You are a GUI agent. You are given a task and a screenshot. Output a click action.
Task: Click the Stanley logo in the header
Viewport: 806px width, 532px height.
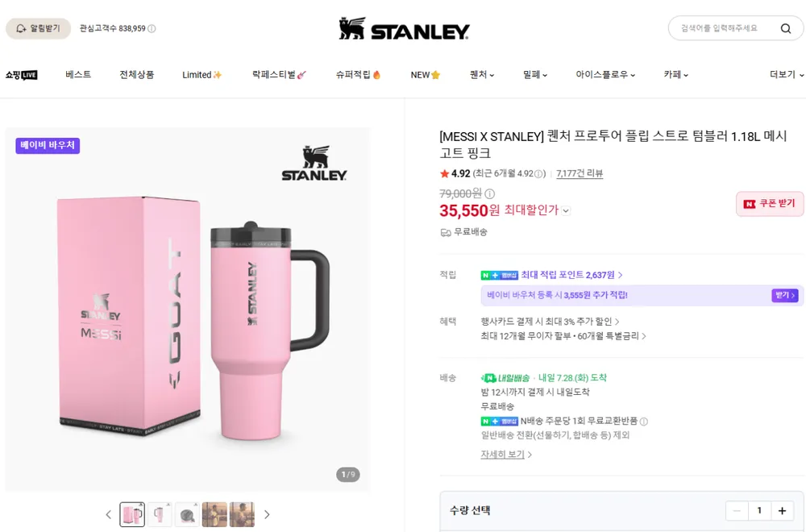(404, 29)
